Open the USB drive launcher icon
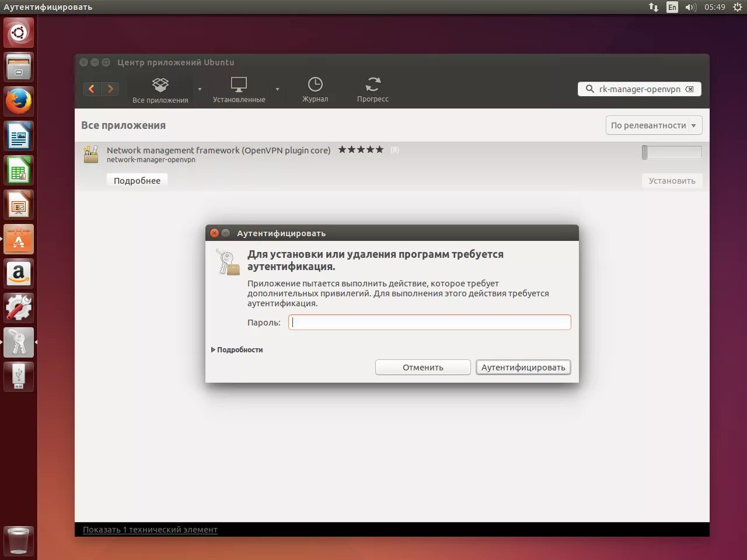747x560 pixels. [19, 377]
